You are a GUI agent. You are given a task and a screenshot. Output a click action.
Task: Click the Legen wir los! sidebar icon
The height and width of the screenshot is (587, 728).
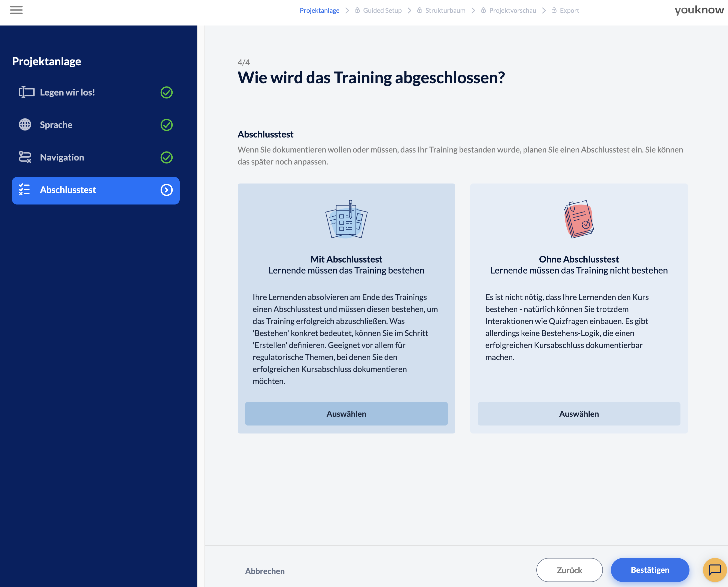tap(26, 92)
